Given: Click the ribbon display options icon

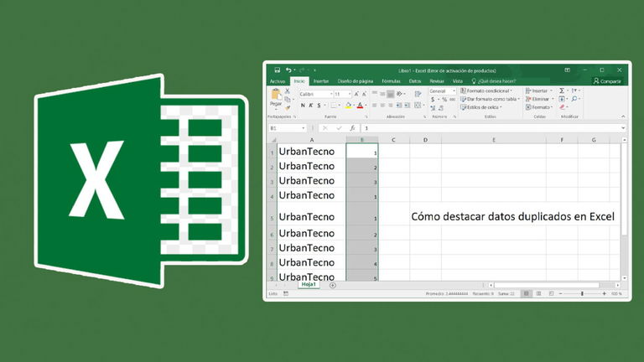Looking at the screenshot, I should point(567,70).
